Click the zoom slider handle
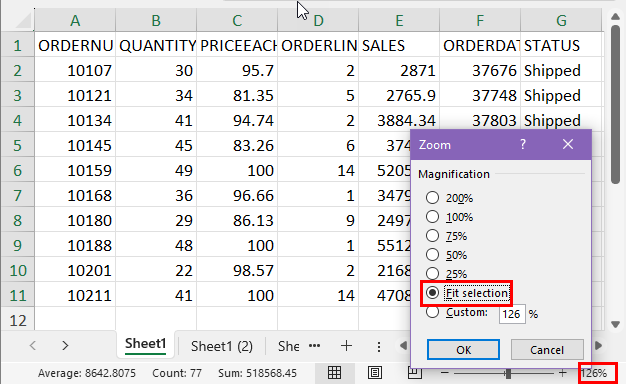The width and height of the screenshot is (626, 384). click(508, 373)
